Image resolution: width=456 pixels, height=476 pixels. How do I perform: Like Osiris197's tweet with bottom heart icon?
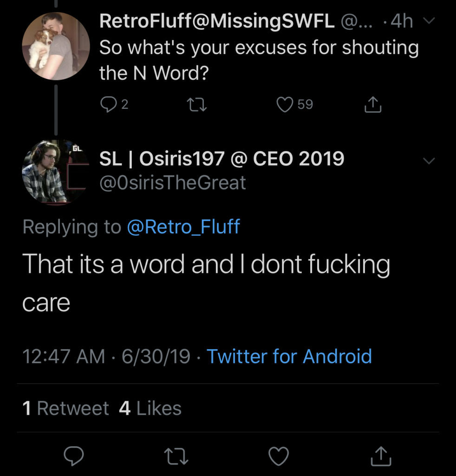pyautogui.click(x=279, y=456)
